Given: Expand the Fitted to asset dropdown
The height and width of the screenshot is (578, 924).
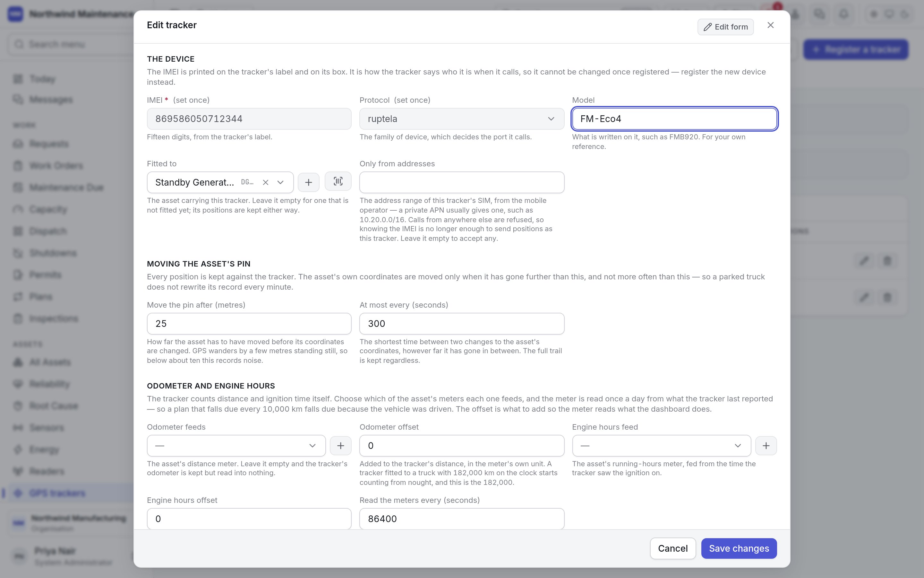Looking at the screenshot, I should tap(280, 182).
